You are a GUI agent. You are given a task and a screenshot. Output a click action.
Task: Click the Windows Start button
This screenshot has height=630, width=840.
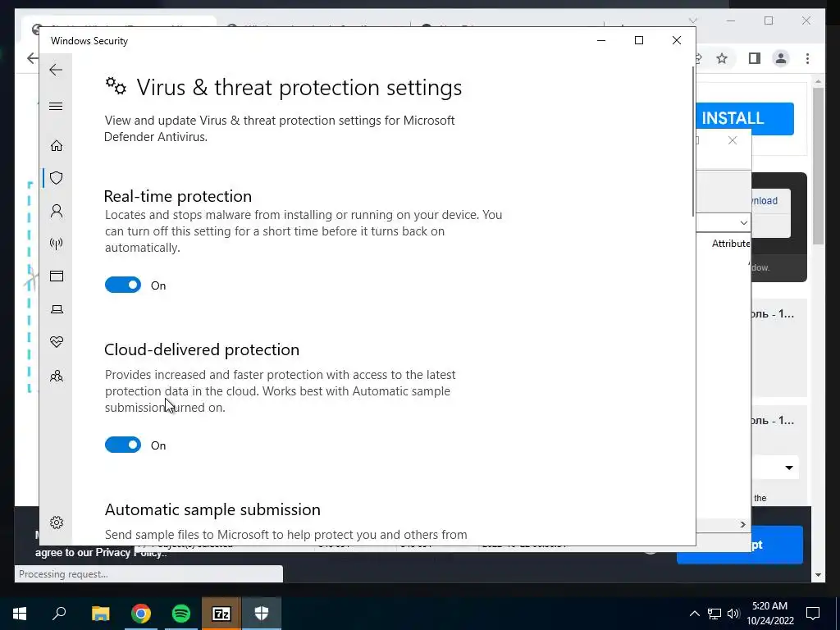(20, 614)
